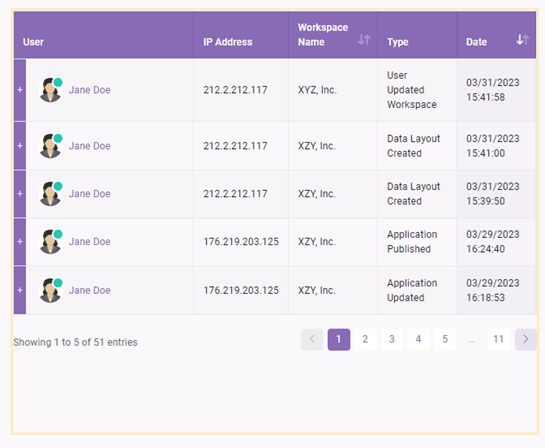Expand row dated 03/31/2023 15:41:58
This screenshot has height=448, width=545.
point(20,90)
